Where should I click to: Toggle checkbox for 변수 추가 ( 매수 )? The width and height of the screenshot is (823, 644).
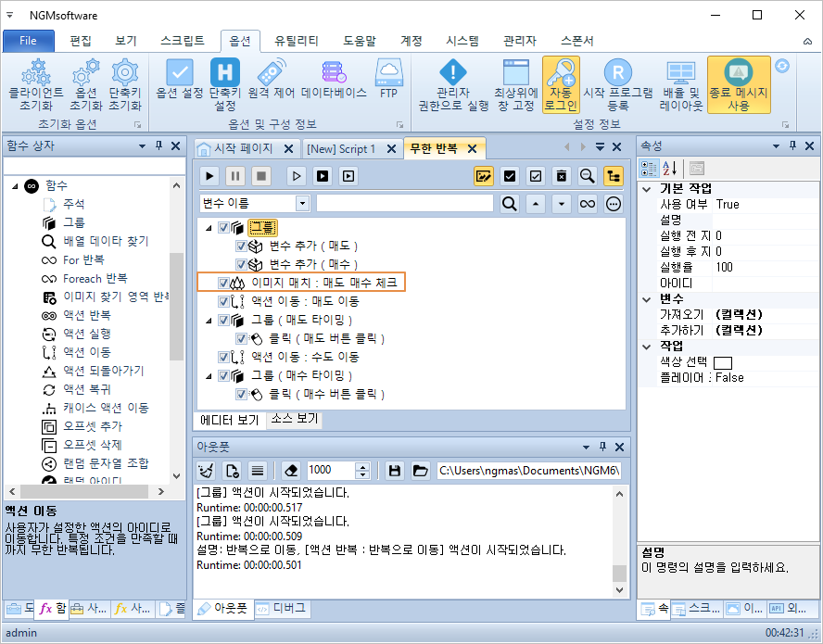(241, 264)
